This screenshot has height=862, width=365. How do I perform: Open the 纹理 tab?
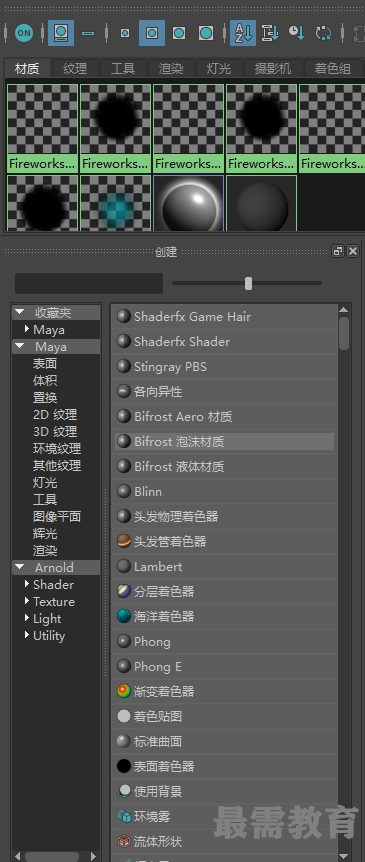75,69
